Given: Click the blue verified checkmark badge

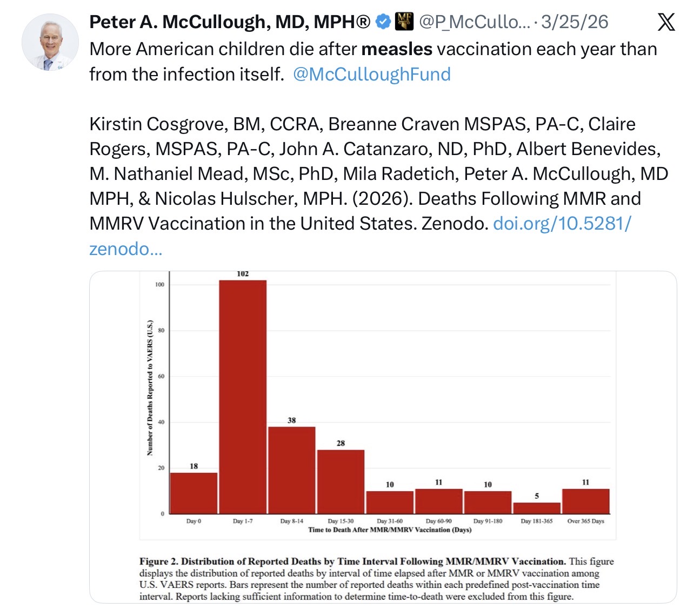Looking at the screenshot, I should tap(383, 22).
